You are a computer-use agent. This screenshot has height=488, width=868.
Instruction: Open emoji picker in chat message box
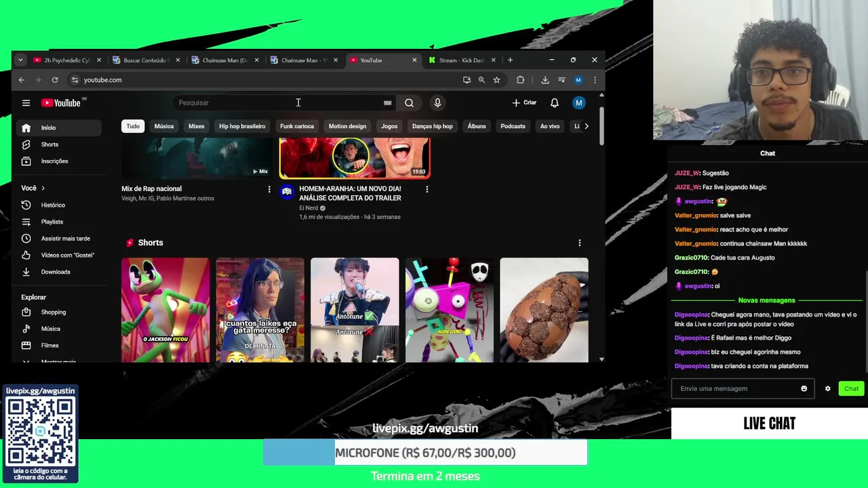point(804,389)
